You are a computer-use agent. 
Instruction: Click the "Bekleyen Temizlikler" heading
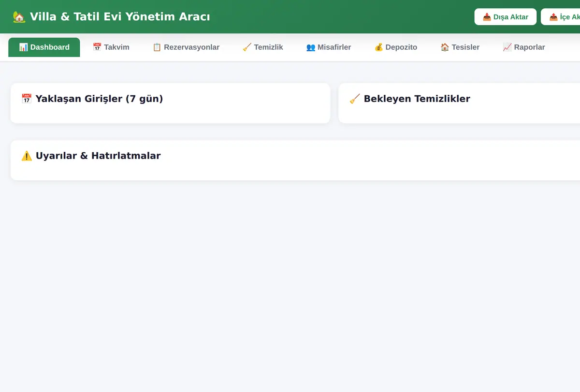pos(417,99)
